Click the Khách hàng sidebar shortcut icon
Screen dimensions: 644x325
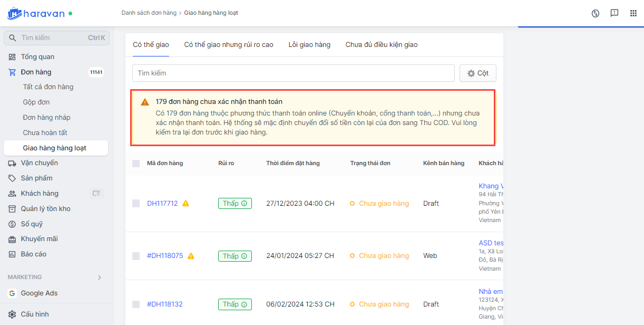[96, 194]
